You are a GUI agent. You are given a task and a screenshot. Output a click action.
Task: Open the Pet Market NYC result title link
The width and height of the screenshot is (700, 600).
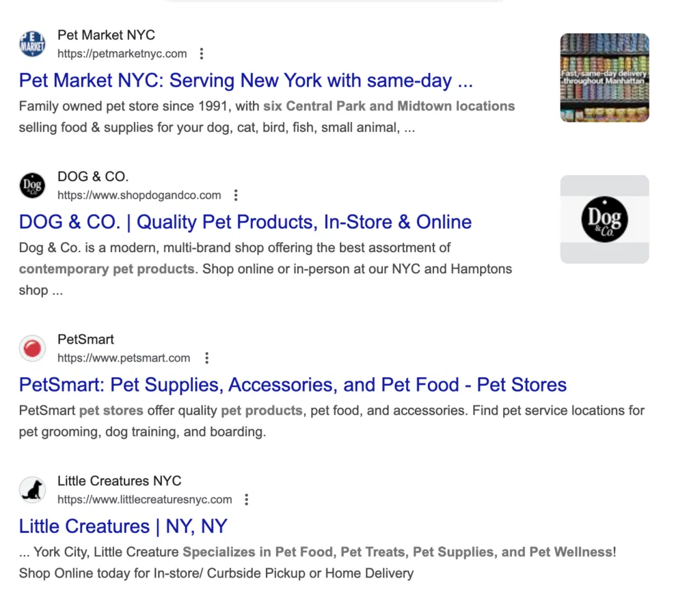pyautogui.click(x=246, y=81)
